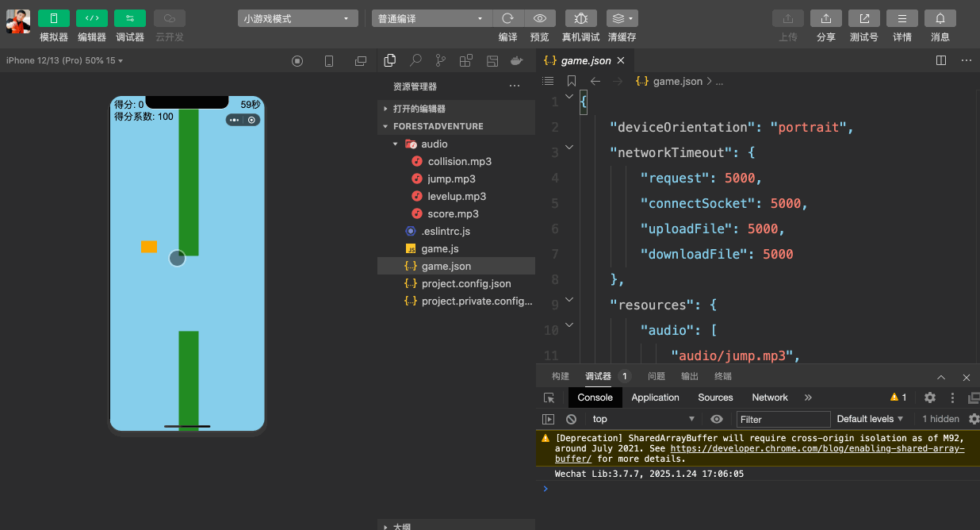The width and height of the screenshot is (980, 530).
Task: Open the 小游戏模式 dropdown
Action: (297, 18)
